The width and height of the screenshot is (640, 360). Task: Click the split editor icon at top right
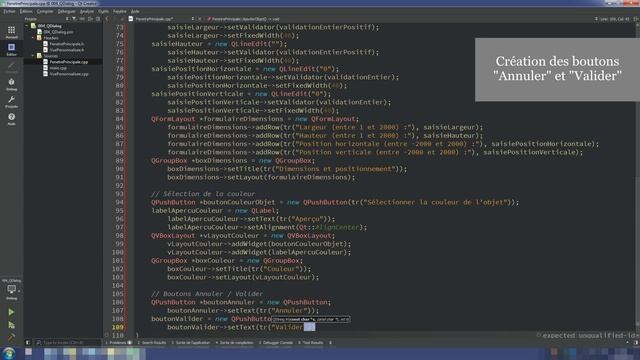tap(636, 19)
